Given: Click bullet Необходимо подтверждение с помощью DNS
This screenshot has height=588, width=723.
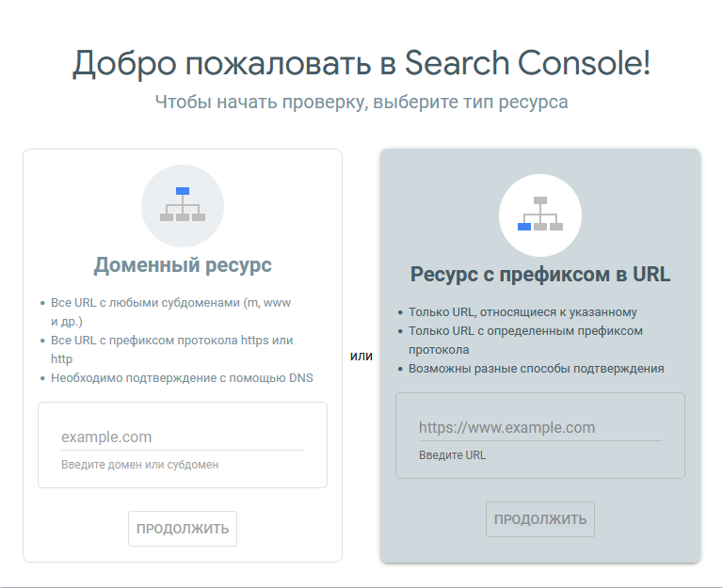Looking at the screenshot, I should coord(182,378).
